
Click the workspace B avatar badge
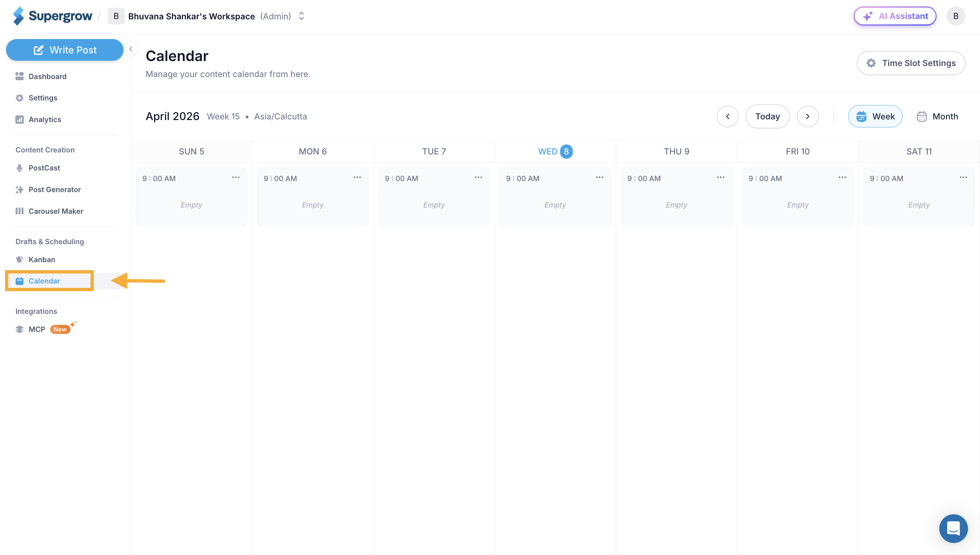click(116, 16)
